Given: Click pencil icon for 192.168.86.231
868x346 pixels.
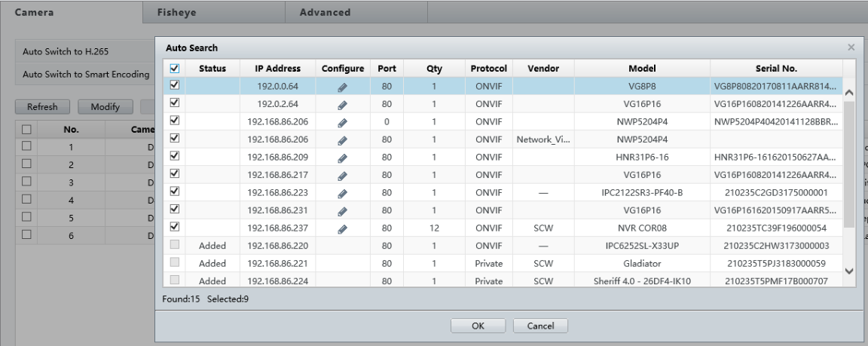Looking at the screenshot, I should pos(343,209).
